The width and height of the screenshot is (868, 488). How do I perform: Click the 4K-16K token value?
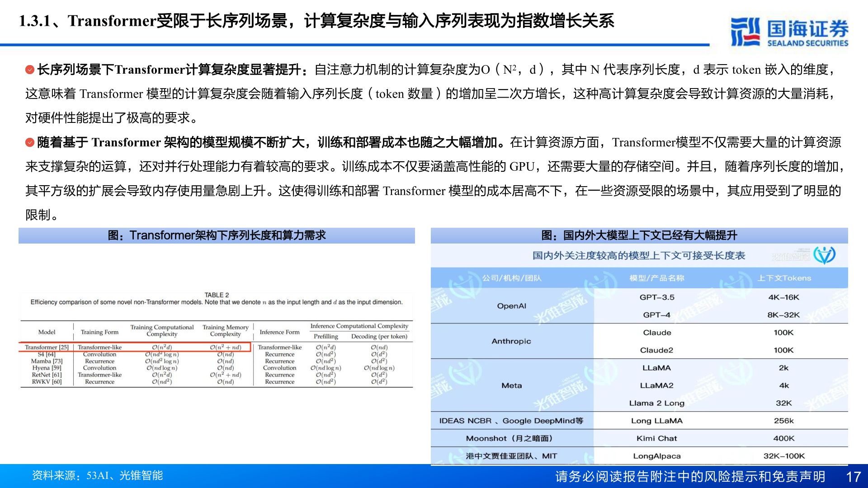(784, 297)
